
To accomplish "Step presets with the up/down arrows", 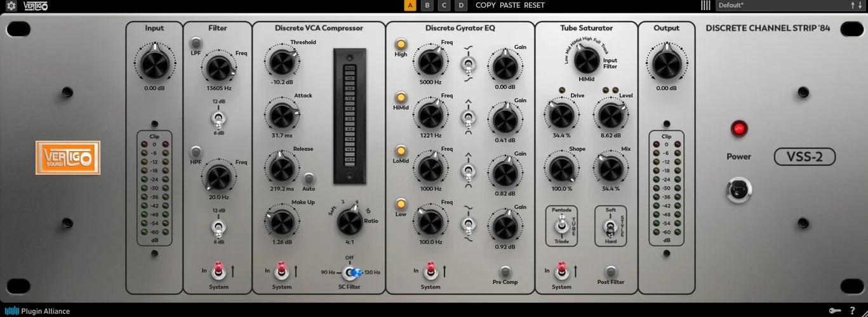I will click(856, 6).
